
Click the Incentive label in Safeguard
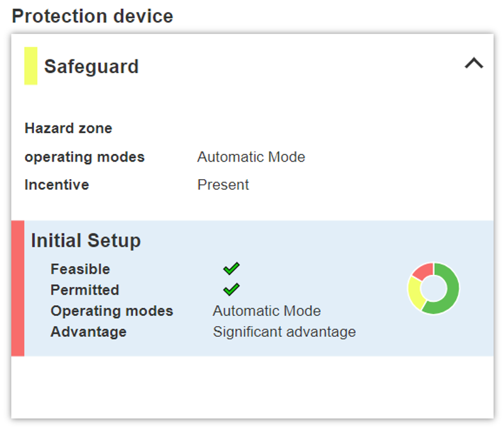click(x=57, y=185)
